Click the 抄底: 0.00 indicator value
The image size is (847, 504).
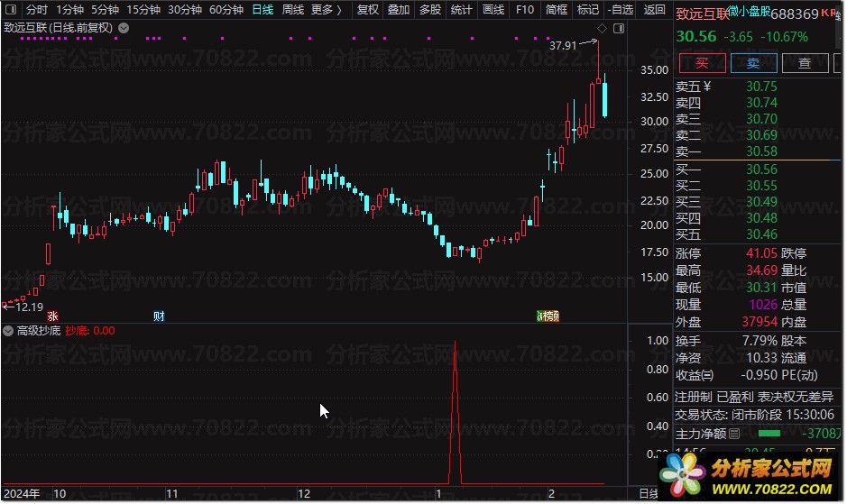(89, 331)
